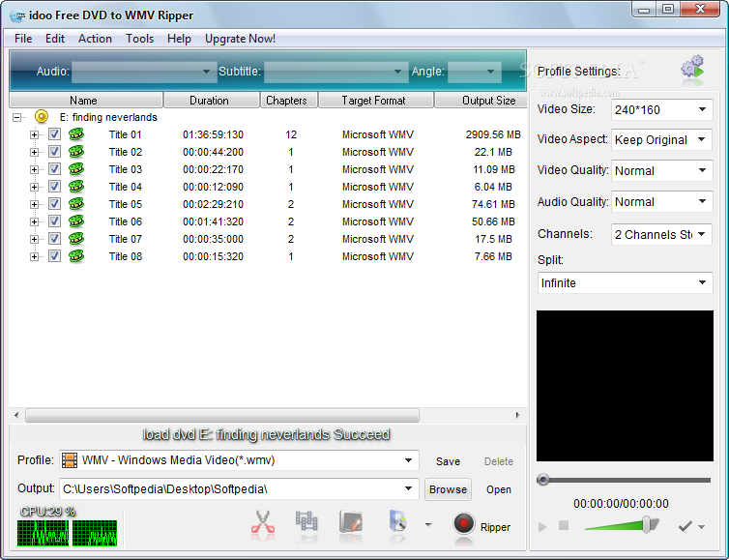
Task: Open the Edit menu
Action: coord(55,39)
